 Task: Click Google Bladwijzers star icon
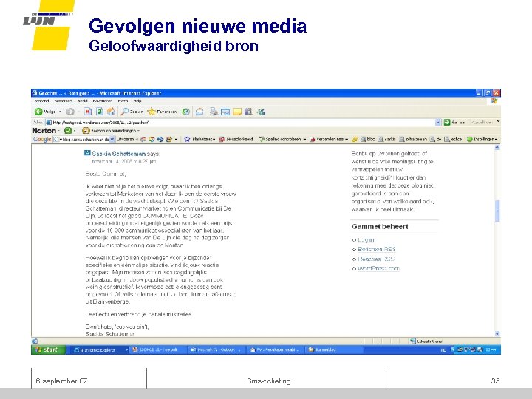pyautogui.click(x=187, y=139)
